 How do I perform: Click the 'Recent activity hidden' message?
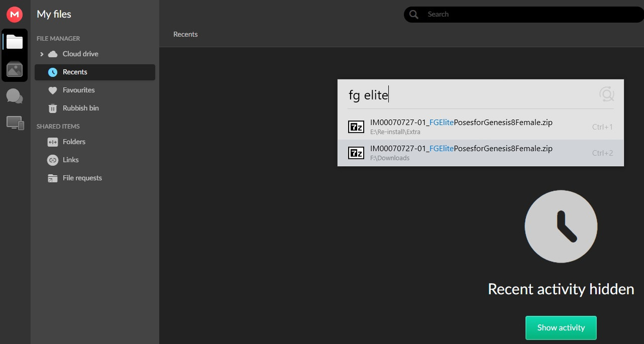coord(561,289)
